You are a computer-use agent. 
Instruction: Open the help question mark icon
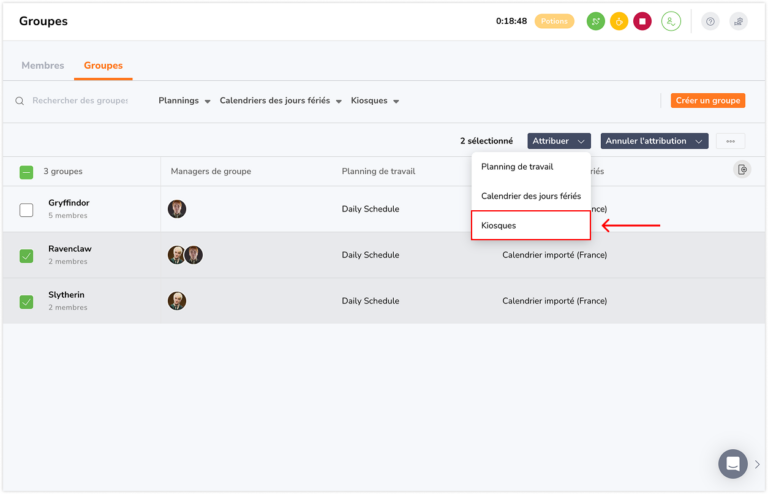[710, 21]
